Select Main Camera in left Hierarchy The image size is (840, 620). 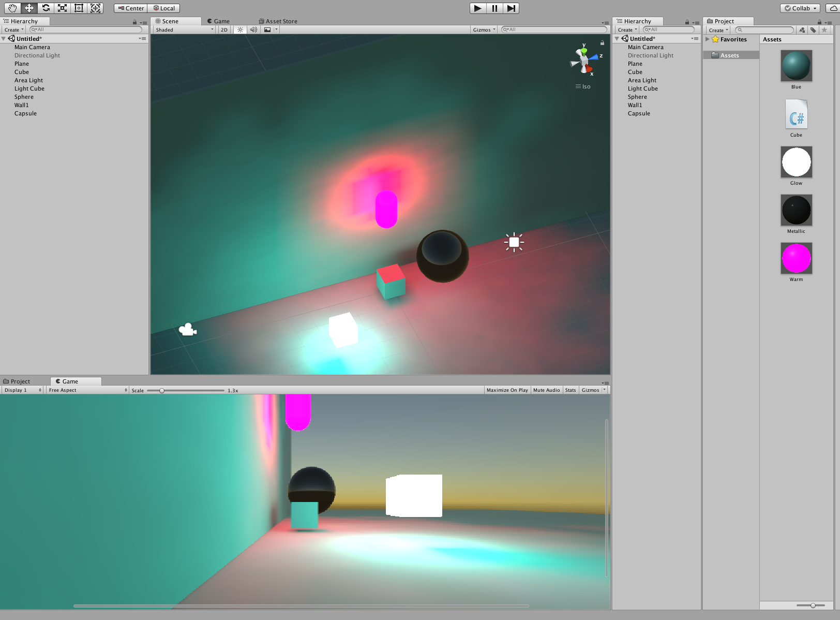pyautogui.click(x=32, y=47)
